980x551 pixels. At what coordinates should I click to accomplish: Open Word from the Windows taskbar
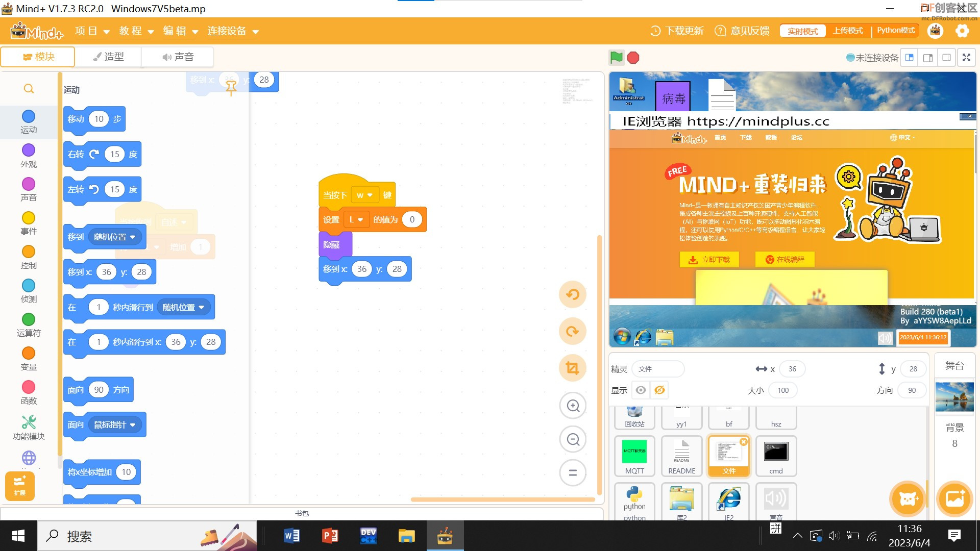tap(292, 536)
